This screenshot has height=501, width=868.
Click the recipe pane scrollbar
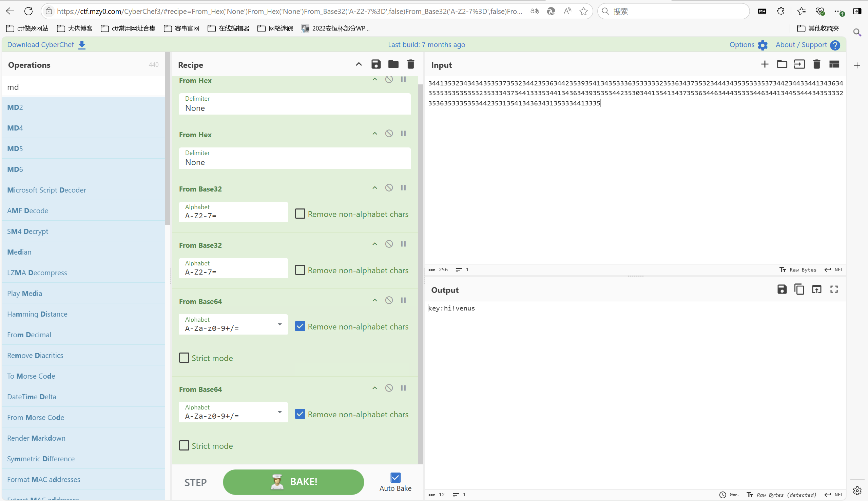pyautogui.click(x=420, y=274)
